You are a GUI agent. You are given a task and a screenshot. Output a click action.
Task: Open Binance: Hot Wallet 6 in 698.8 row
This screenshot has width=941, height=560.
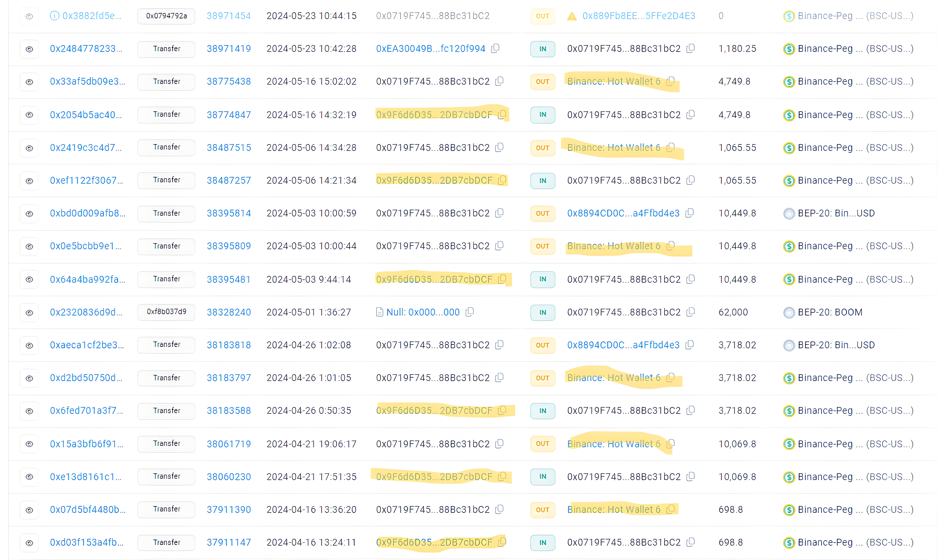coord(614,509)
